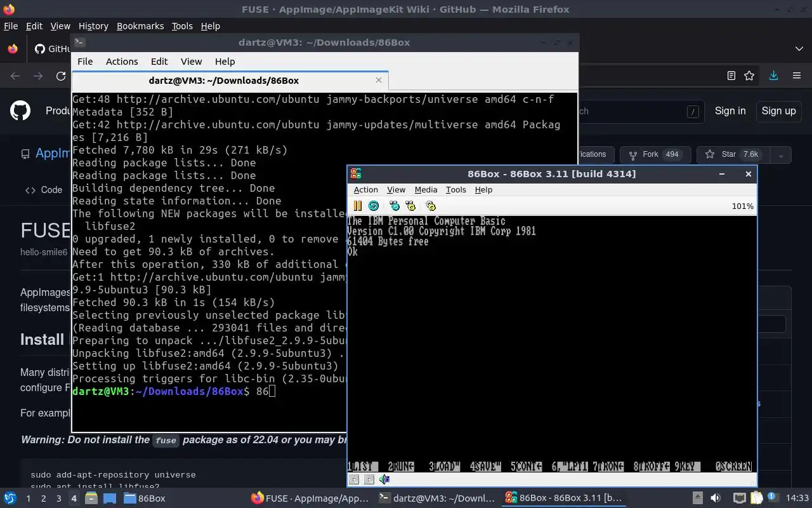812x508 pixels.
Task: Open Firefox hamburger application menu
Action: [797, 76]
